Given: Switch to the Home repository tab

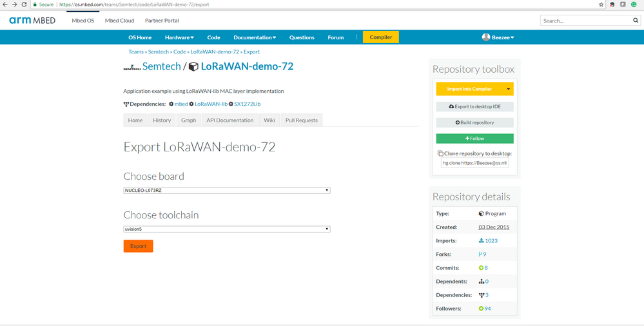Looking at the screenshot, I should tap(135, 120).
